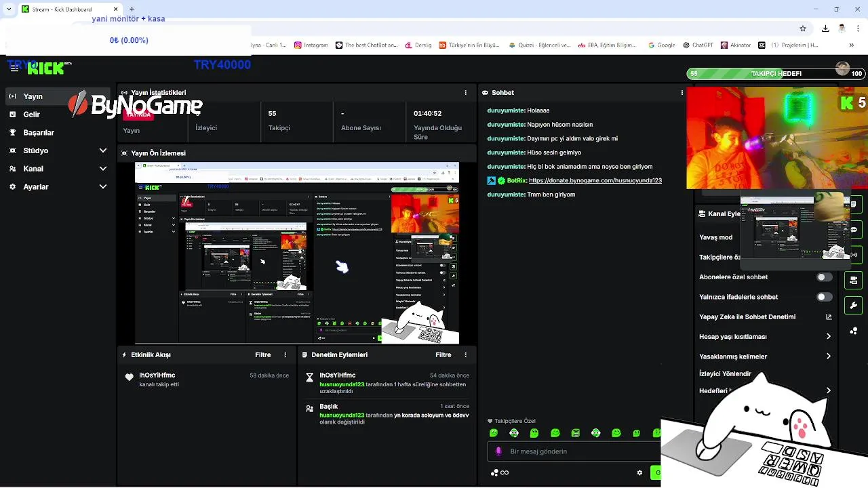This screenshot has height=488, width=868.
Task: Click the dots cluster icon in right toolbar
Action: [x=854, y=331]
